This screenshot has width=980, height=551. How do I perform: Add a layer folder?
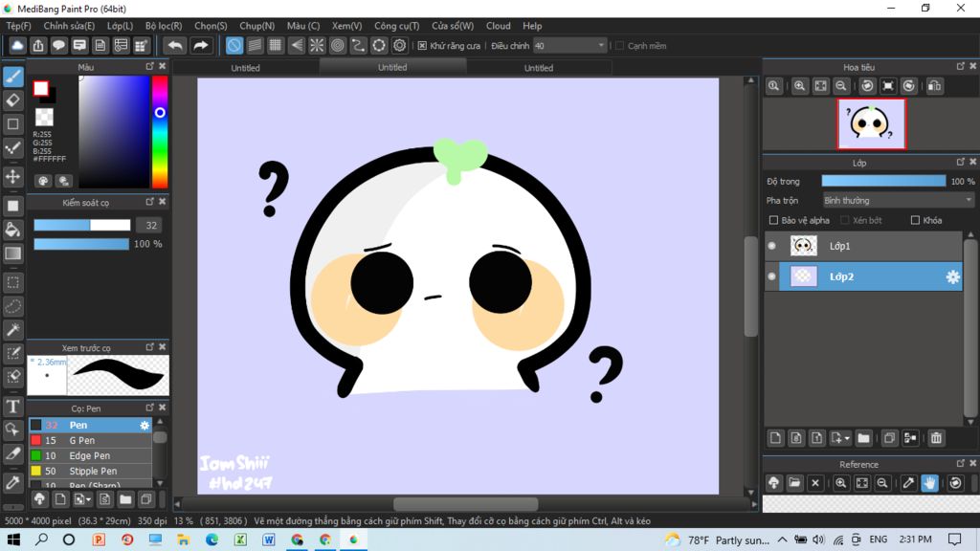coord(864,438)
